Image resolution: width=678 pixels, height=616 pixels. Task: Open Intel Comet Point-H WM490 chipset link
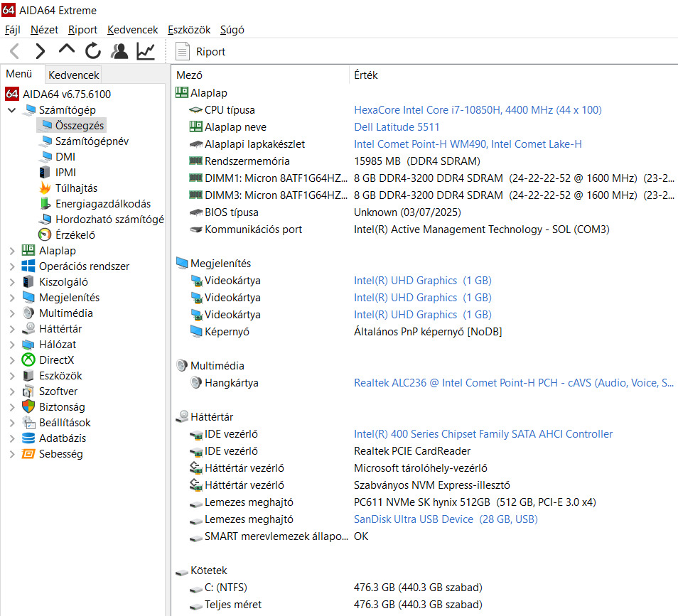coord(468,144)
